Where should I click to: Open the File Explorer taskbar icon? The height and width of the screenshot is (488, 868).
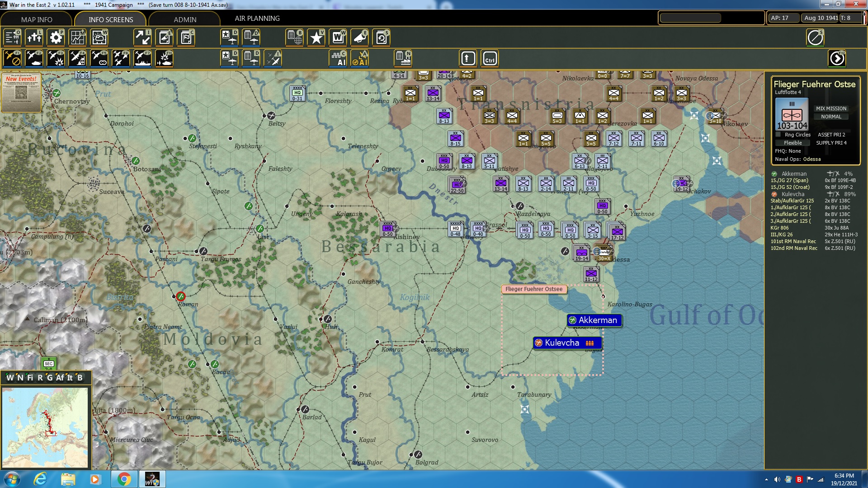[68, 479]
